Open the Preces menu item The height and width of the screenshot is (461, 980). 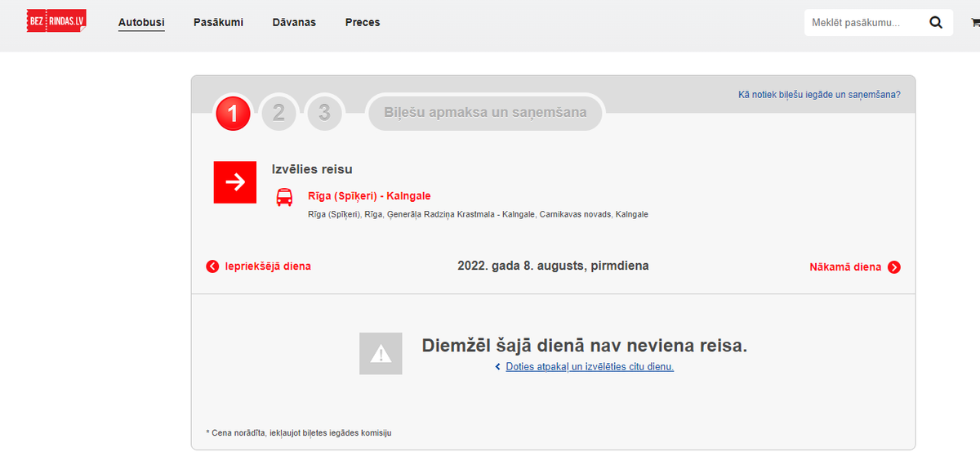pos(363,23)
